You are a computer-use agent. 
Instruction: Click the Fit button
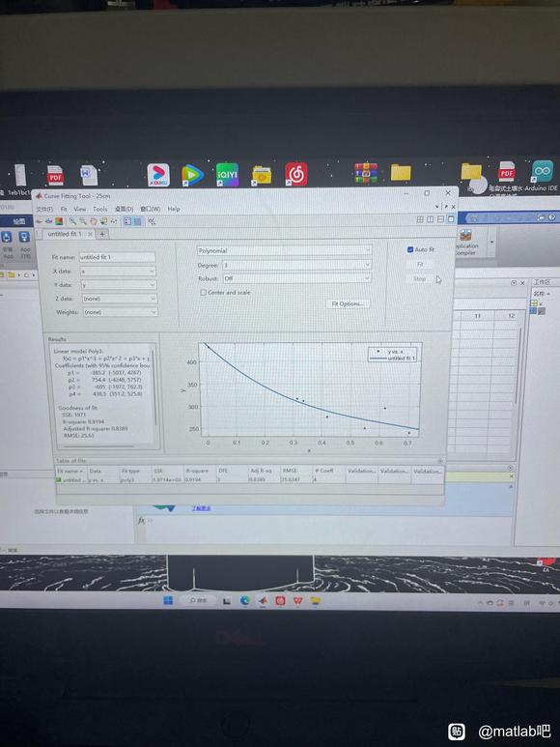pos(420,265)
